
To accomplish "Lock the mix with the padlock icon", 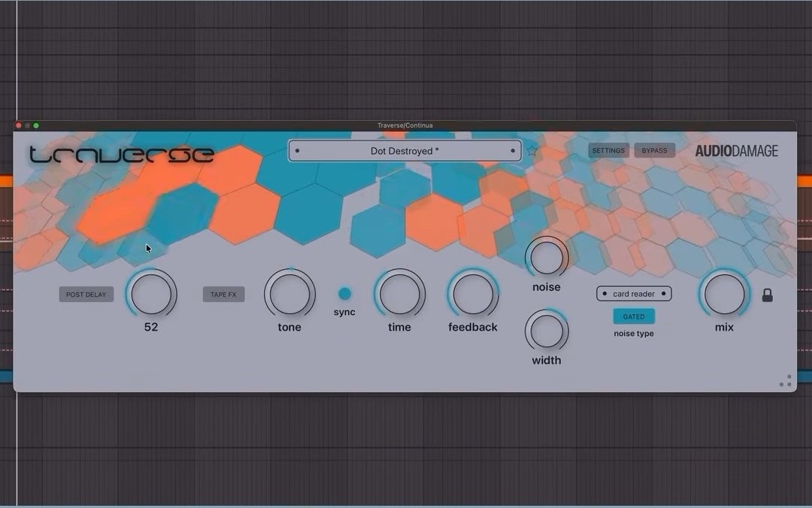I will coord(768,295).
